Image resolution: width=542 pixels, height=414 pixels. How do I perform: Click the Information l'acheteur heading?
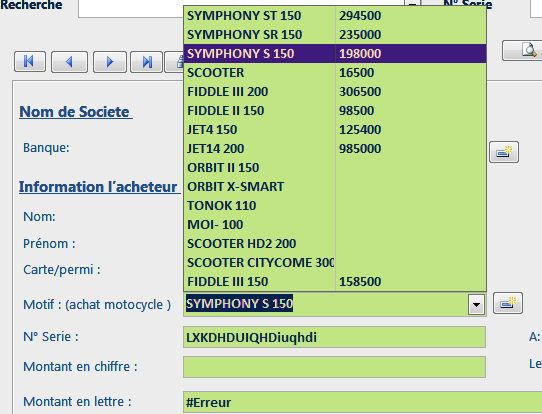[x=100, y=187]
